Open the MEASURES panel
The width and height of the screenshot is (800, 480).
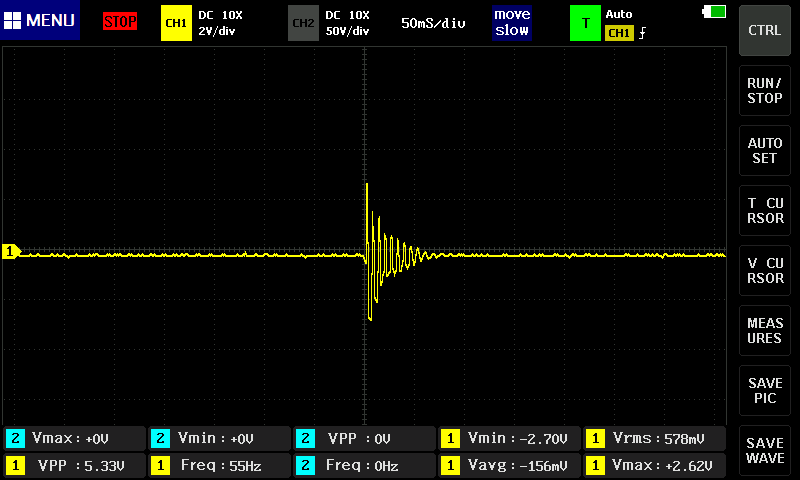tap(765, 331)
